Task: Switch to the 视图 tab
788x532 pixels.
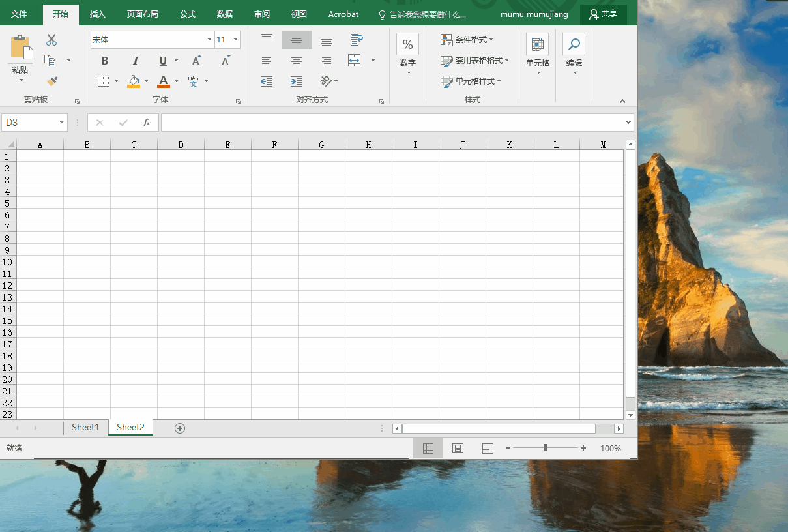Action: 299,14
